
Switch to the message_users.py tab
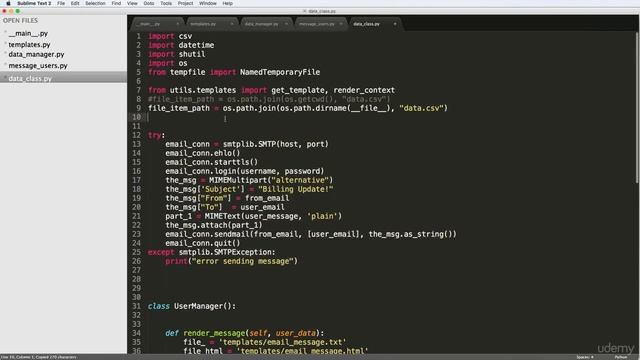320,24
